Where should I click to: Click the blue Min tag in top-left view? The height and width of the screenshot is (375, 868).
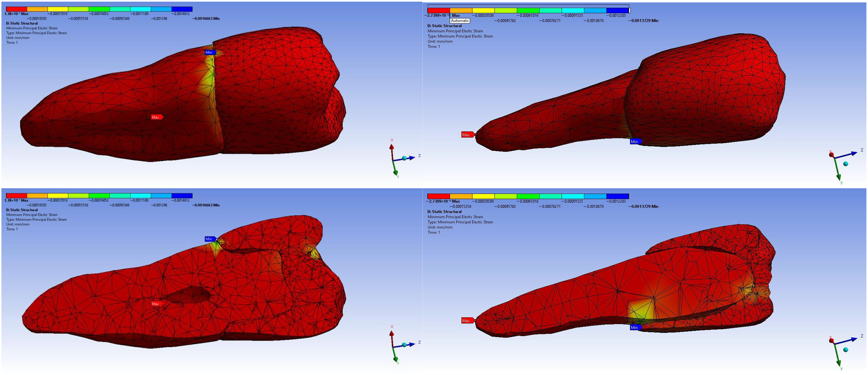[x=210, y=52]
